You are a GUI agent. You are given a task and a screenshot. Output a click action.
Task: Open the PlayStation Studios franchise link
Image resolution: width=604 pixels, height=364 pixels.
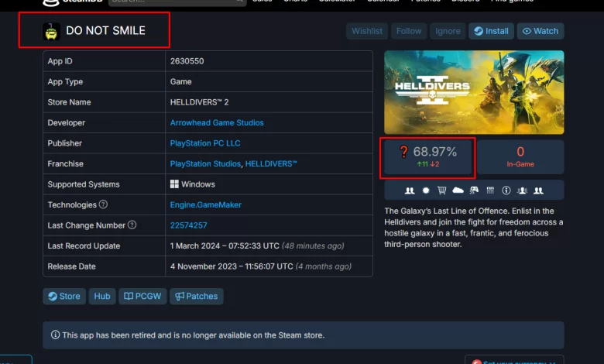205,163
